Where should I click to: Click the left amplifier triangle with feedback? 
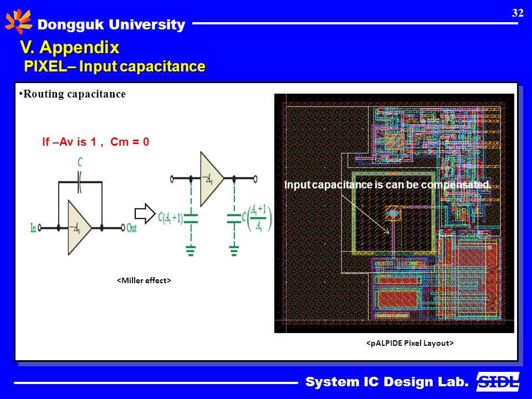tap(79, 228)
